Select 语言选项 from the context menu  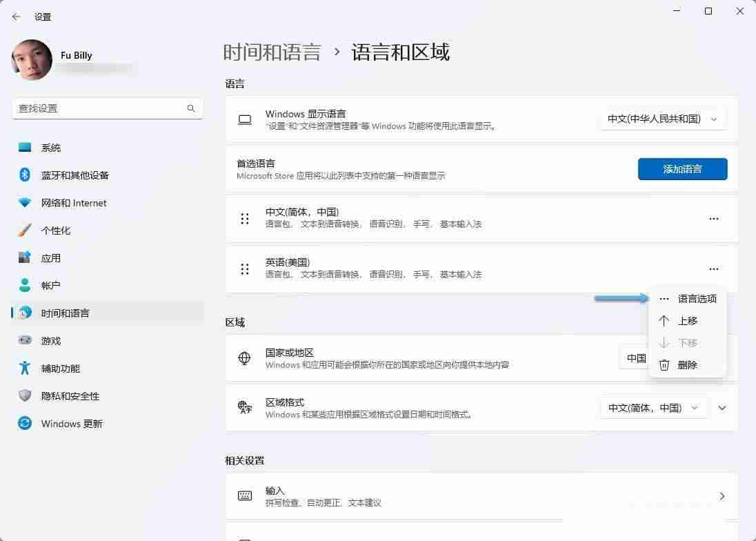(x=697, y=299)
